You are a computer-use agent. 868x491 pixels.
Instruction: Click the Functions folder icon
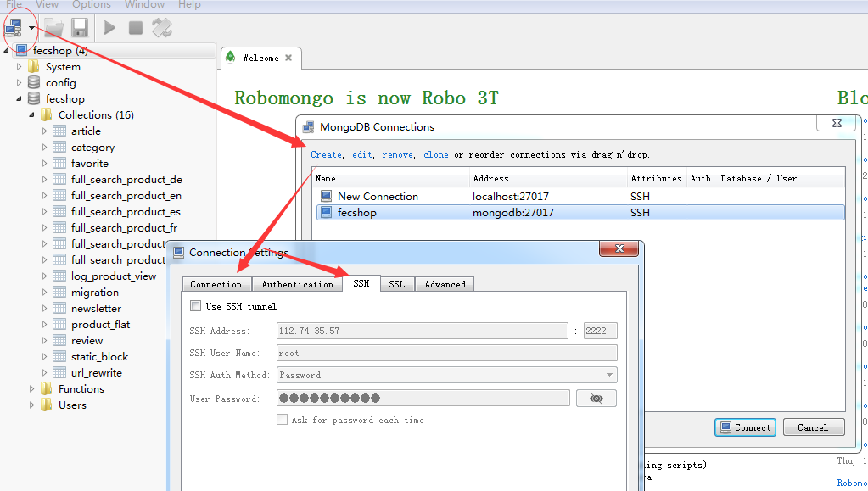(47, 388)
